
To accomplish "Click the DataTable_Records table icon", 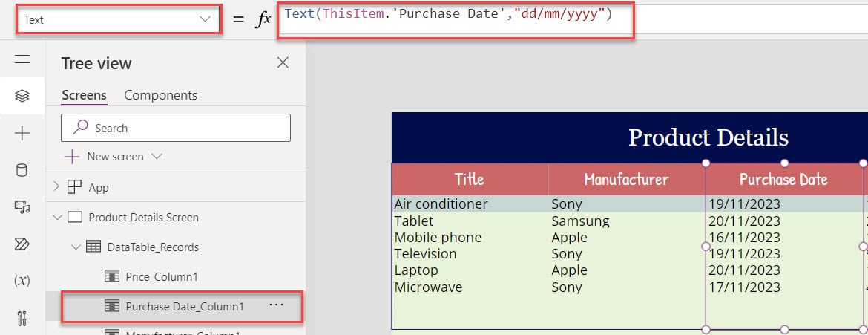I will 93,247.
